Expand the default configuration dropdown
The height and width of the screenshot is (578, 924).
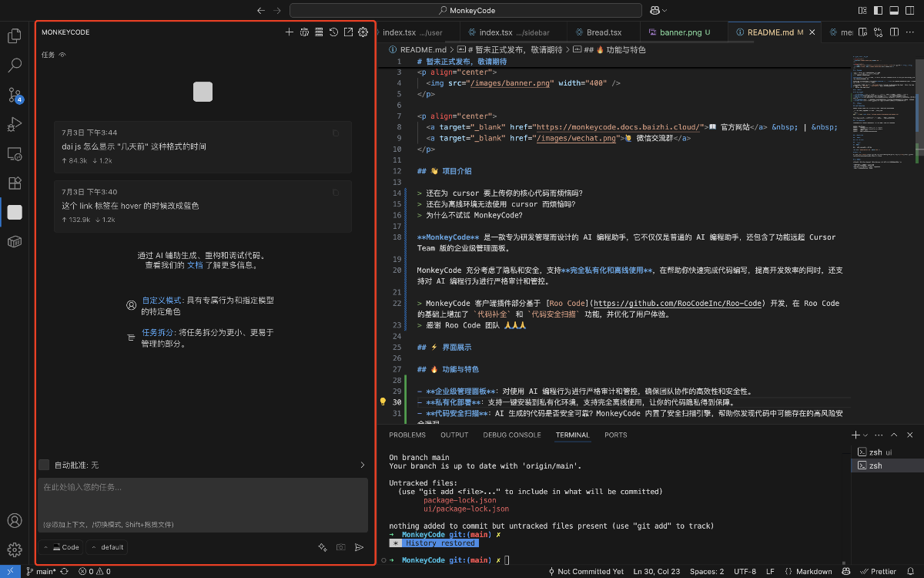107,547
